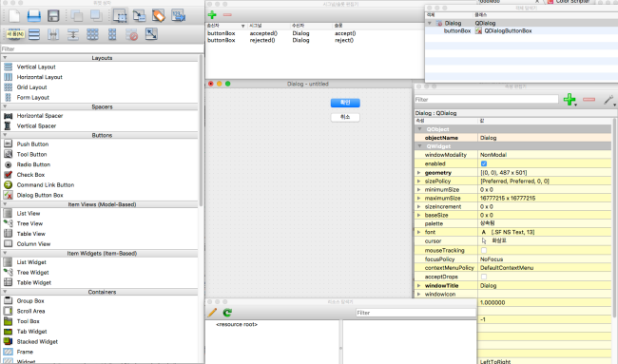Reload resources with green refresh icon
The height and width of the screenshot is (364, 618).
pyautogui.click(x=227, y=313)
